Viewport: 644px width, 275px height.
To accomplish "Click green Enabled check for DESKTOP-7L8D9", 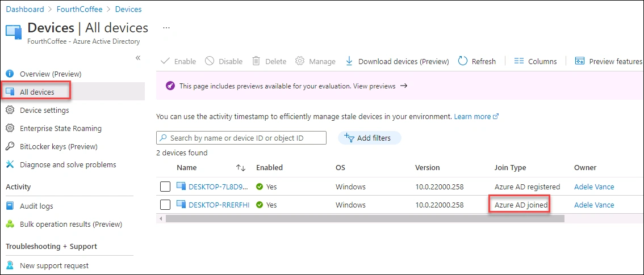I will coord(259,187).
